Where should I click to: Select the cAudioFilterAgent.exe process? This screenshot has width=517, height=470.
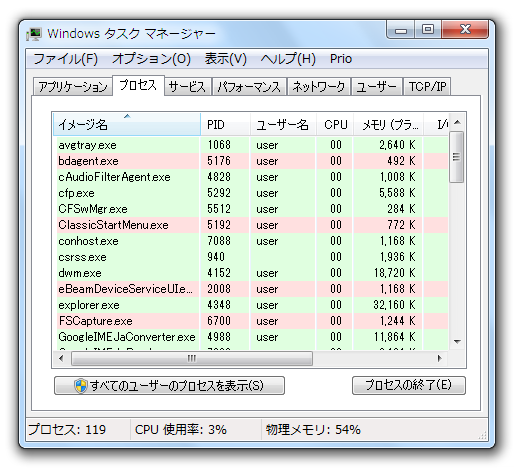[252, 177]
